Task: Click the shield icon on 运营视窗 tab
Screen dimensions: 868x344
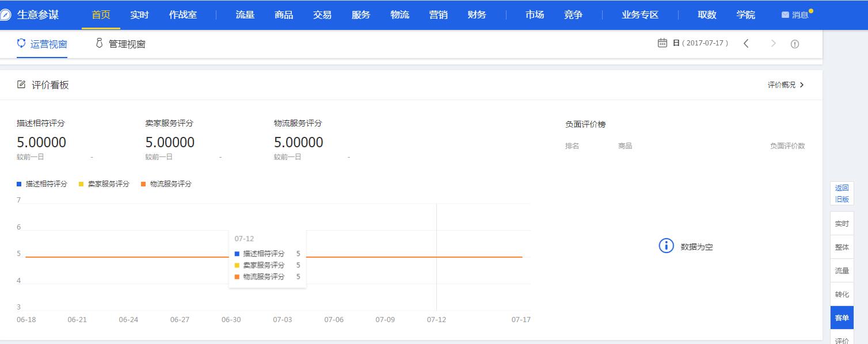Action: pos(21,43)
